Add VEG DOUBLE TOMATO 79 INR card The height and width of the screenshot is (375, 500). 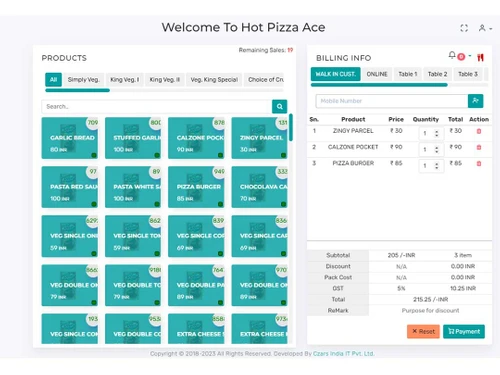coord(133,285)
